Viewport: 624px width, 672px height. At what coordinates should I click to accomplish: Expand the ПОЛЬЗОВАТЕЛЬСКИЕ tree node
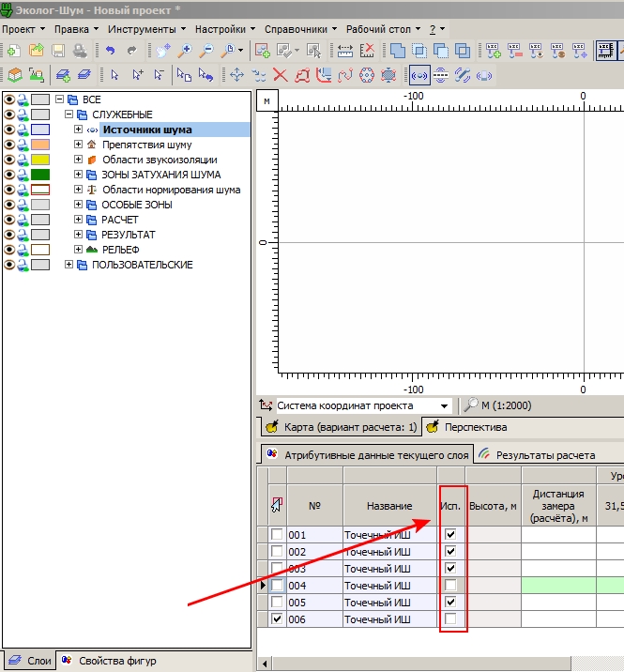point(69,265)
